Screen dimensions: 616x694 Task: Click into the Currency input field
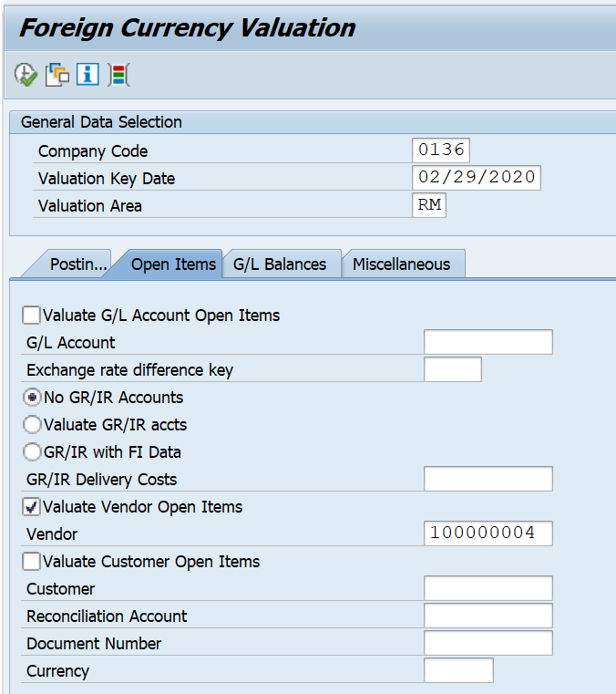click(458, 670)
